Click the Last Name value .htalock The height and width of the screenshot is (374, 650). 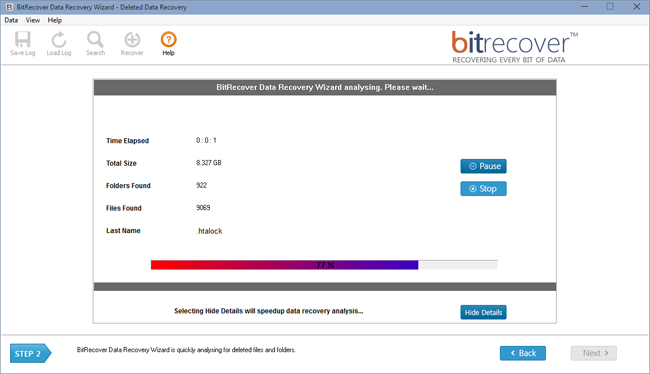[209, 231]
